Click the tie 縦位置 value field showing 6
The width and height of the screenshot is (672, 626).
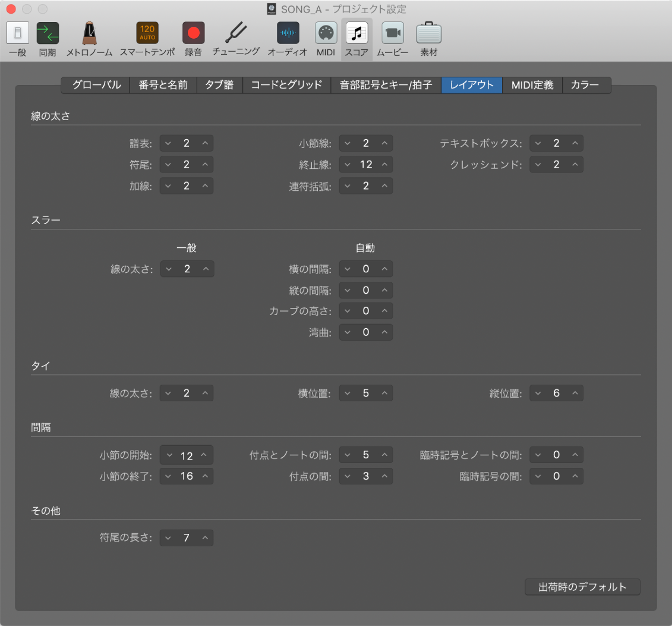pyautogui.click(x=556, y=393)
